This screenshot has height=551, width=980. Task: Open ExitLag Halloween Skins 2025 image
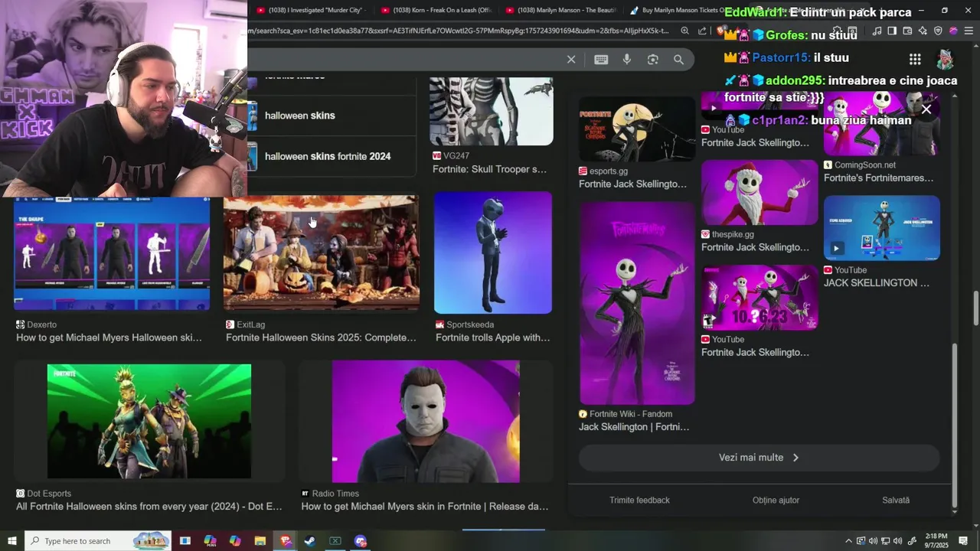[321, 253]
